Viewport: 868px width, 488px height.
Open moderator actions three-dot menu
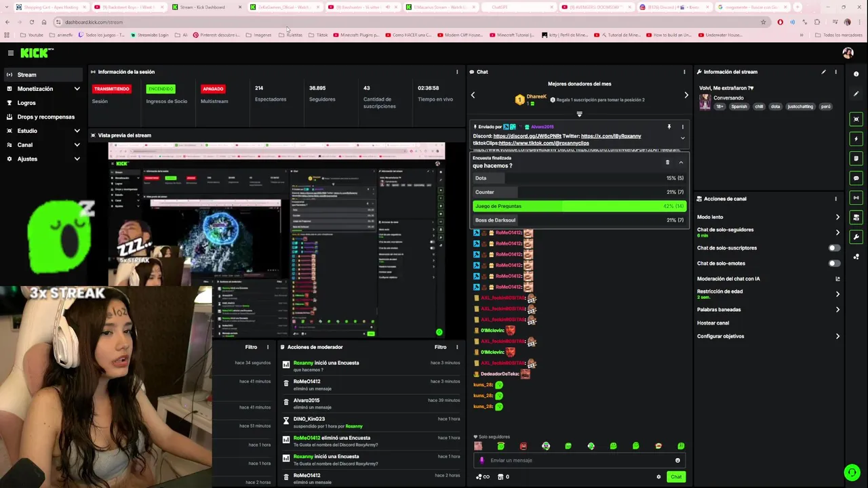pyautogui.click(x=457, y=347)
